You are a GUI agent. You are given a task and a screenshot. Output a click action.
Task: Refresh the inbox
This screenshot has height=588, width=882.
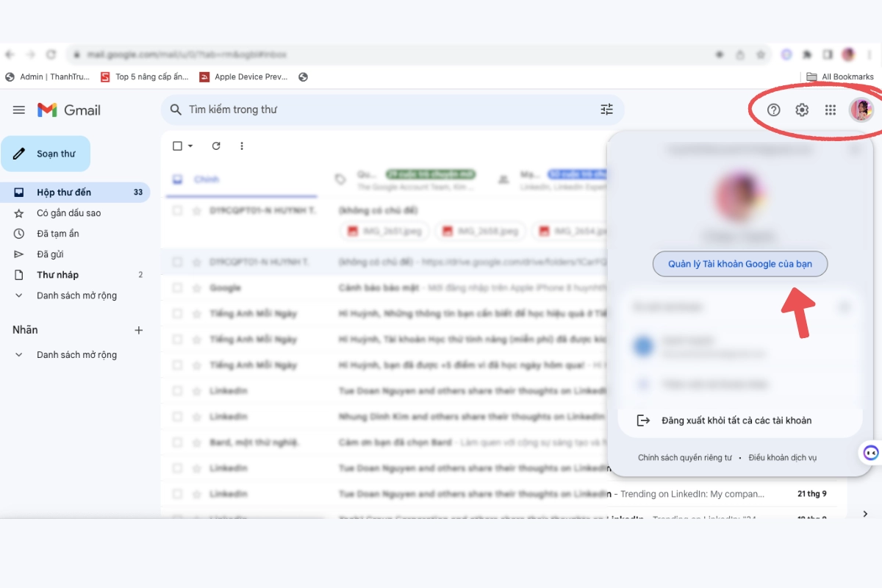[x=215, y=146]
